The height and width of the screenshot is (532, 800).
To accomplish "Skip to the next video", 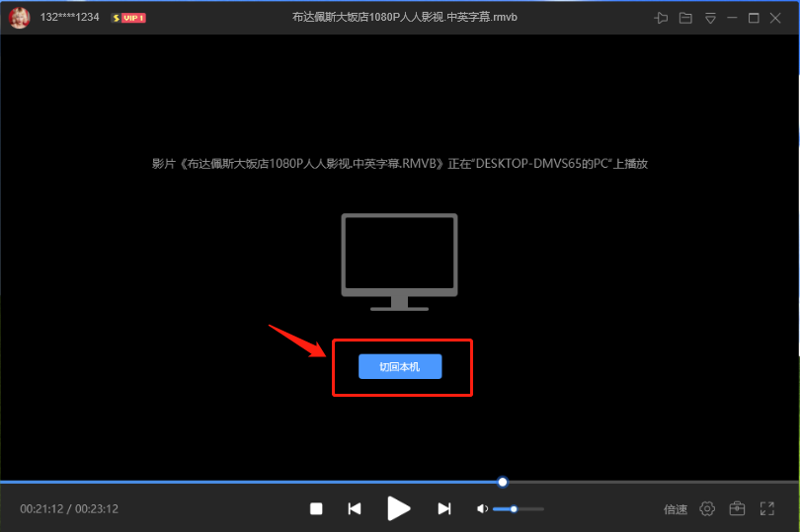I will pyautogui.click(x=444, y=508).
